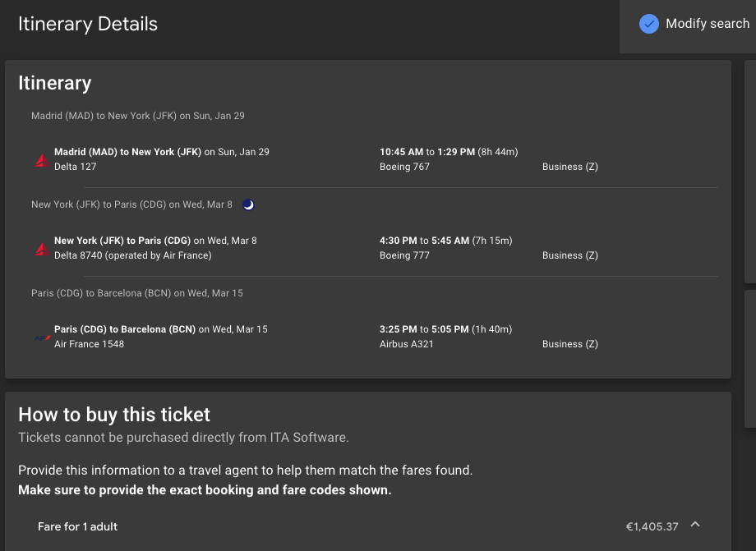The width and height of the screenshot is (756, 551).
Task: Click the overnight moon icon beside Wed, Mar 8
Action: tap(248, 204)
